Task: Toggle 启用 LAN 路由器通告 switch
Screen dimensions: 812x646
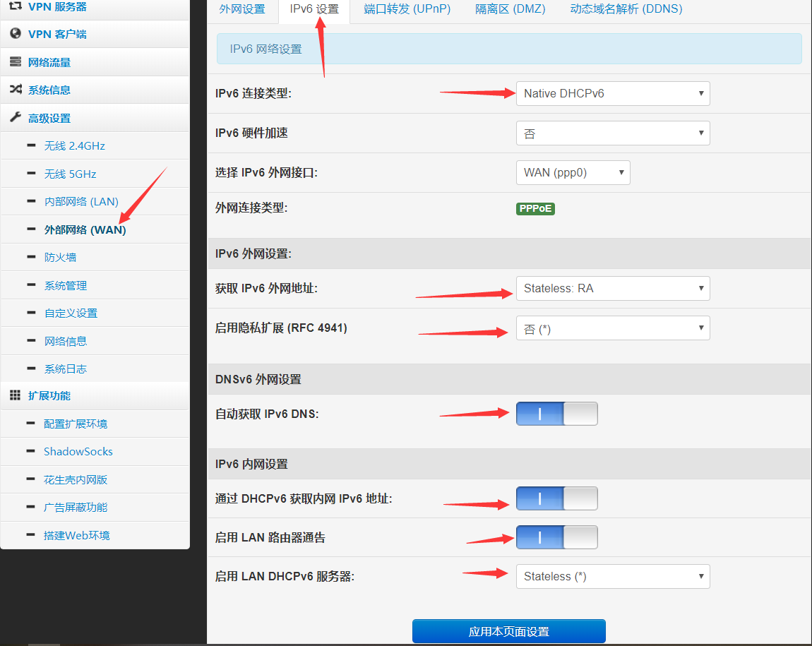Action: [x=556, y=537]
